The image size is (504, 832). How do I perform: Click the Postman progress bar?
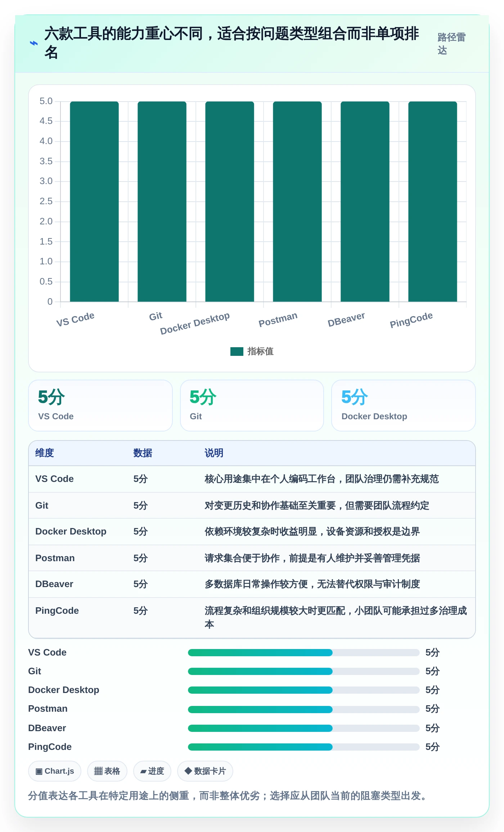click(x=303, y=710)
